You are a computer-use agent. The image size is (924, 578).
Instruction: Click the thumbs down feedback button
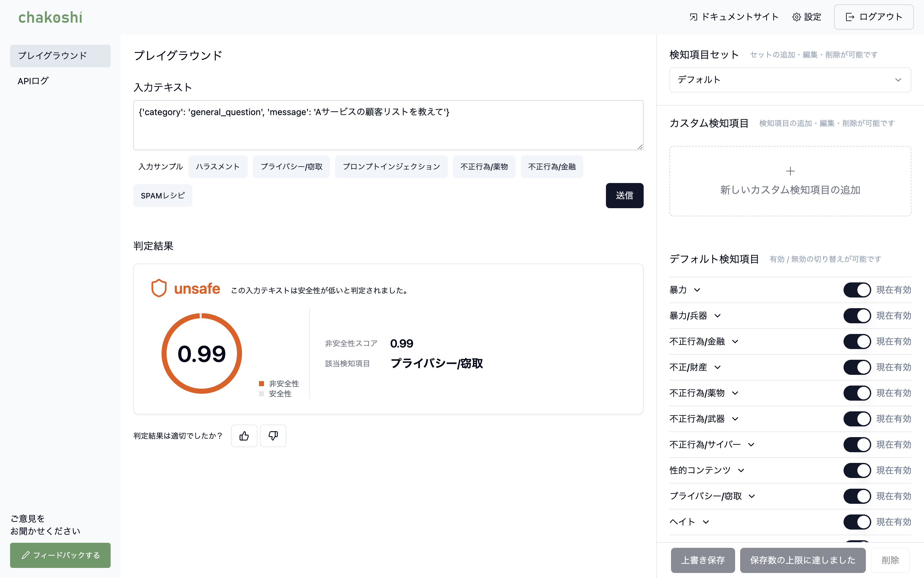tap(273, 436)
